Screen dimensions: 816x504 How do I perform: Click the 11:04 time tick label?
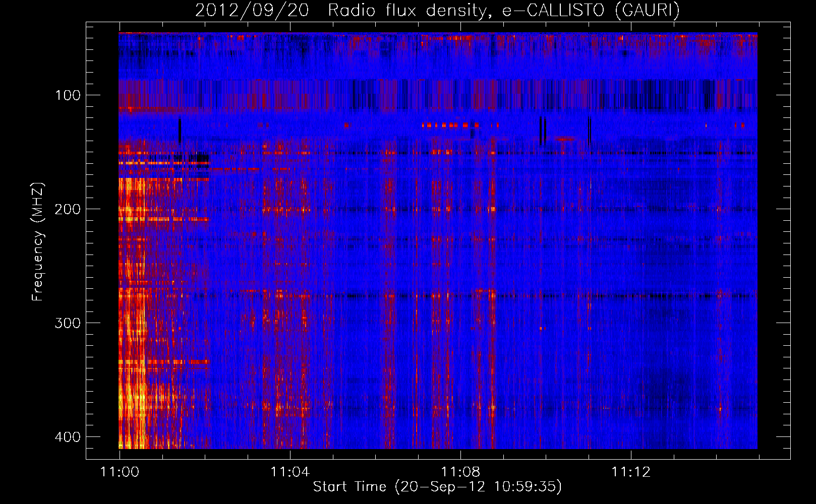tap(290, 472)
